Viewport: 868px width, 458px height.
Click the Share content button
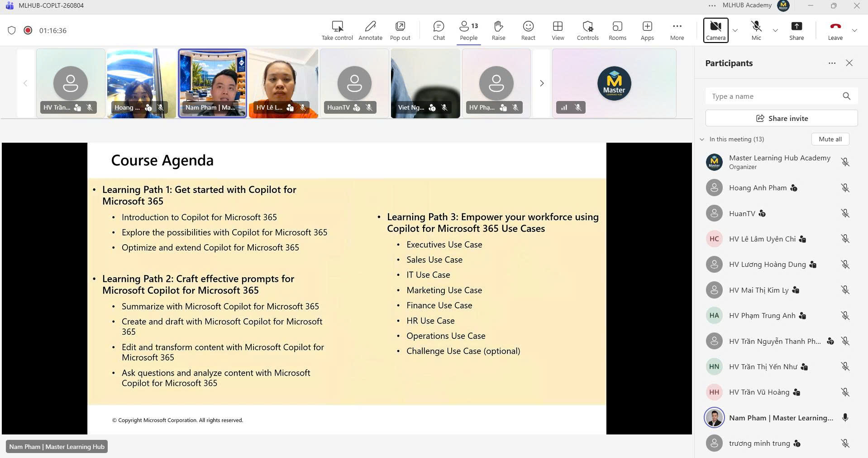tap(796, 30)
